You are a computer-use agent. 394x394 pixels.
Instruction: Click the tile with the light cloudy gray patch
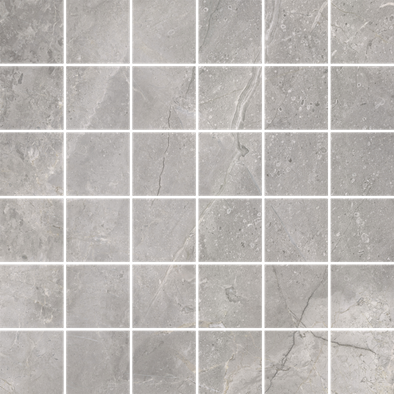(x=363, y=296)
